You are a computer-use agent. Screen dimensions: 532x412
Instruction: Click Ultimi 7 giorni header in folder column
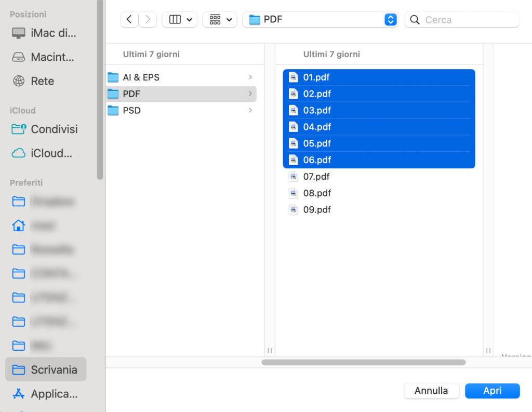[151, 55]
